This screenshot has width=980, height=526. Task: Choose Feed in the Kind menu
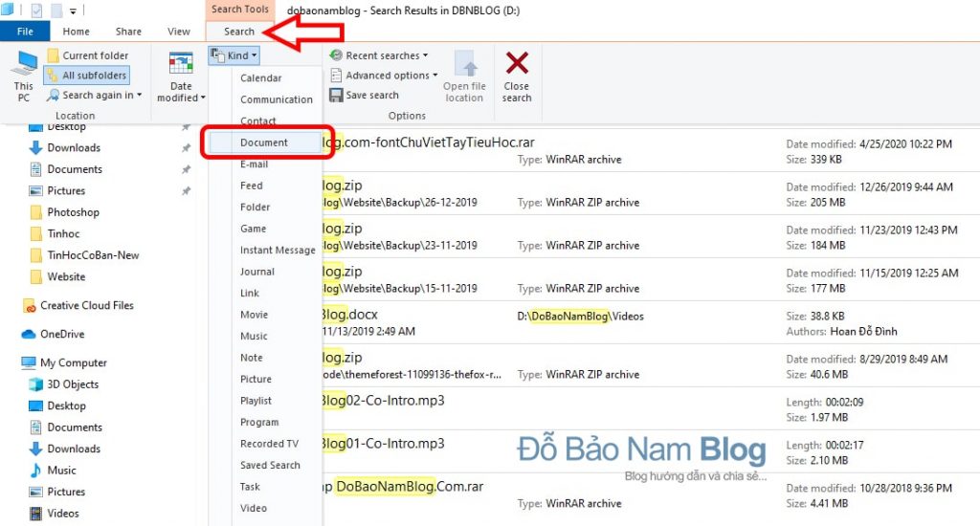[x=266, y=186]
